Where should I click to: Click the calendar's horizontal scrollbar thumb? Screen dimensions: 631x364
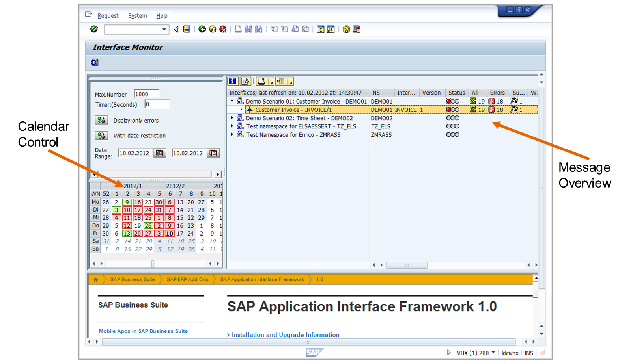(x=153, y=264)
